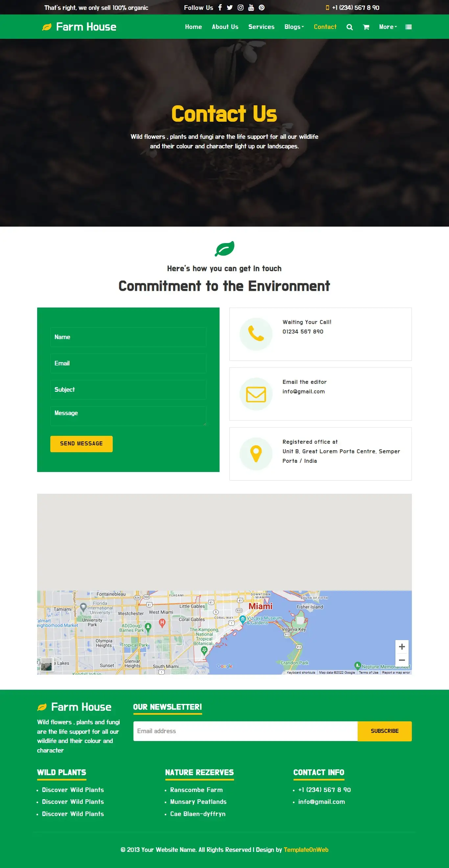Image resolution: width=449 pixels, height=868 pixels.
Task: Click the mobile phone icon in top bar
Action: click(x=327, y=8)
